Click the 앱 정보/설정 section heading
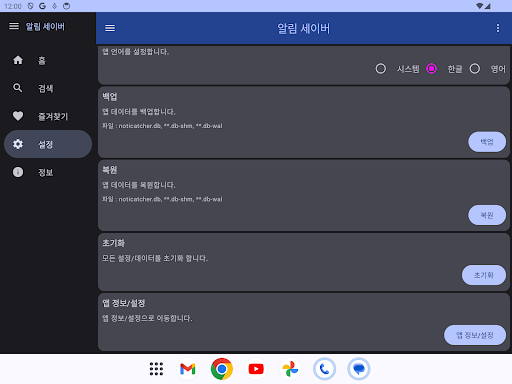The height and width of the screenshot is (384, 512). point(124,303)
